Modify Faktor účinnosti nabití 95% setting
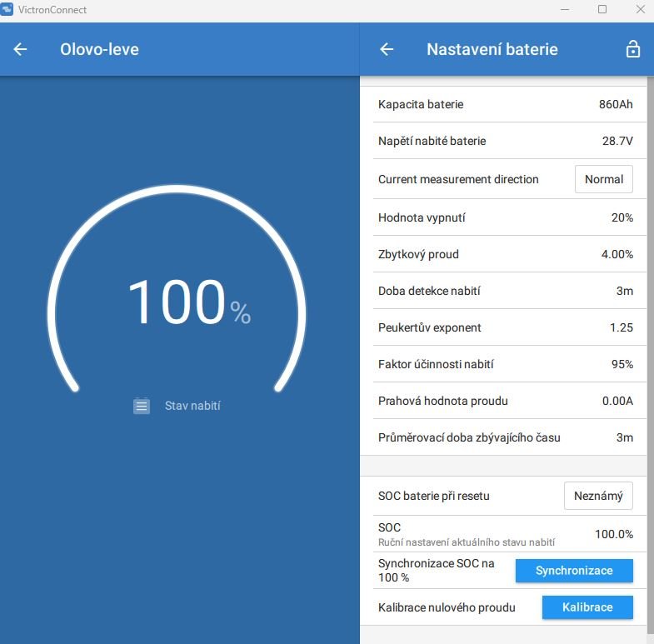This screenshot has width=654, height=644. pos(505,364)
